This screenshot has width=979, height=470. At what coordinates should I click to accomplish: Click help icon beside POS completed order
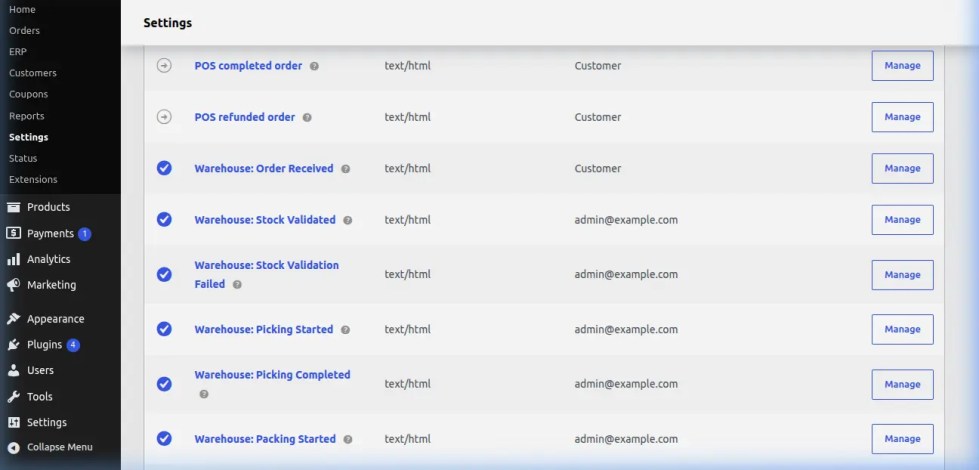pos(314,66)
